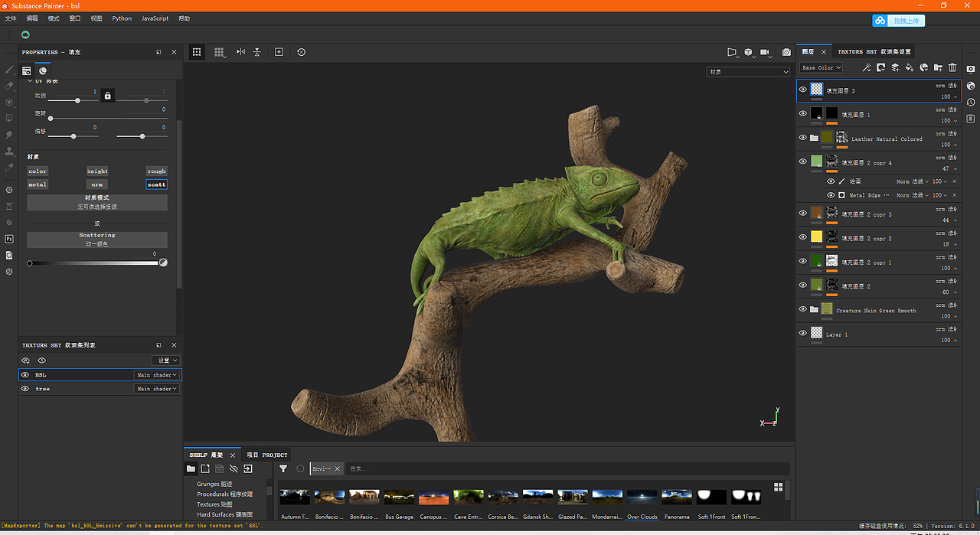Select the Eraser tool in left toolbar
Viewport: 980px width, 535px height.
pyautogui.click(x=9, y=86)
